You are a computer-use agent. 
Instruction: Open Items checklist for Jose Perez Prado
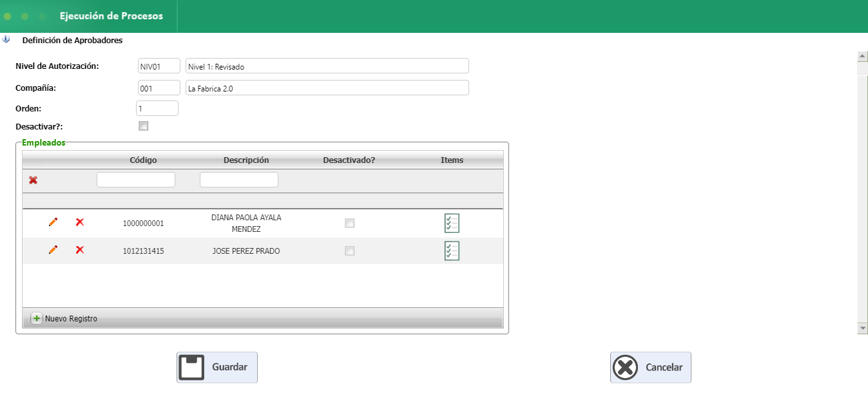(452, 251)
